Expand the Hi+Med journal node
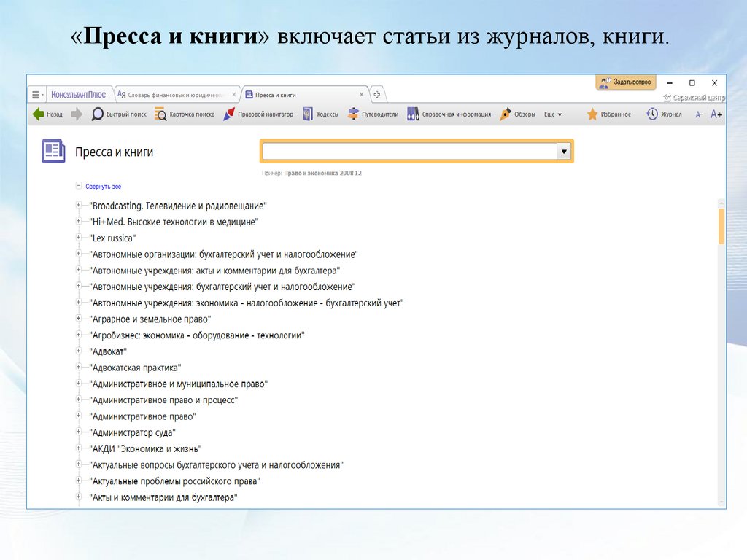The image size is (747, 560). tap(79, 221)
